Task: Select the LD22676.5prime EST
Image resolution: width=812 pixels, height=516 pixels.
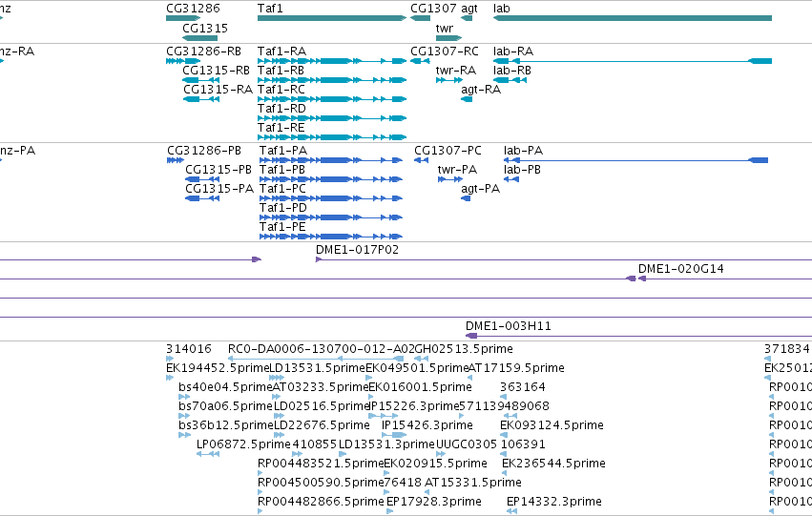Action: pyautogui.click(x=280, y=435)
